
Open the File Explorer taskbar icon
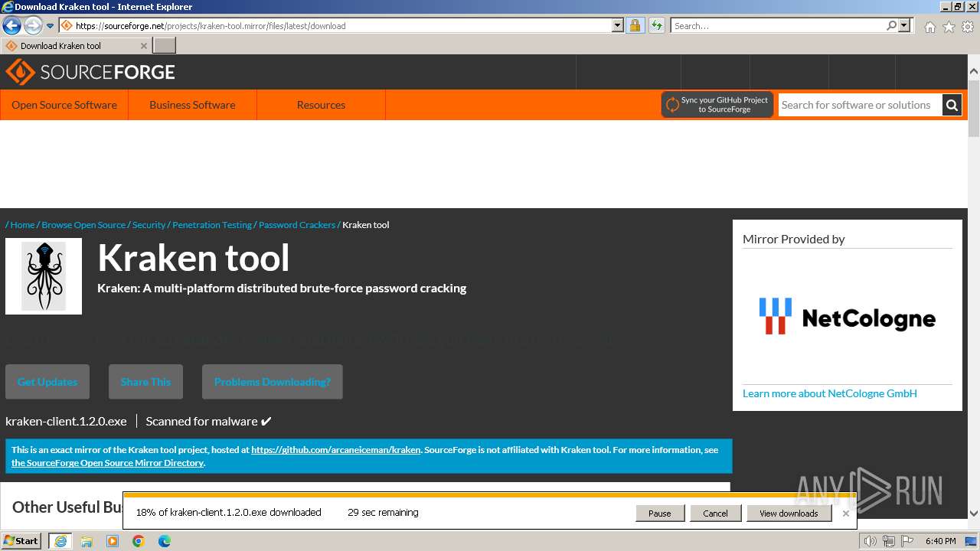(x=87, y=541)
